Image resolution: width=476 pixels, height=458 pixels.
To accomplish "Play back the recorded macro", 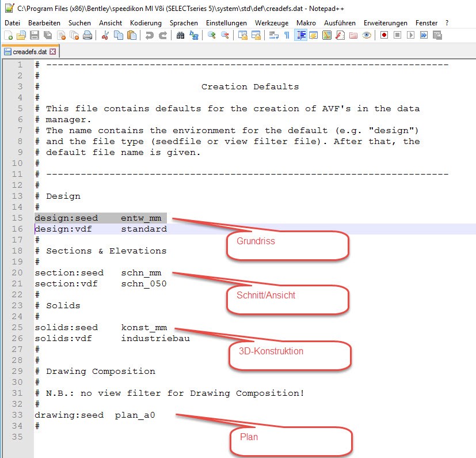I will click(410, 36).
